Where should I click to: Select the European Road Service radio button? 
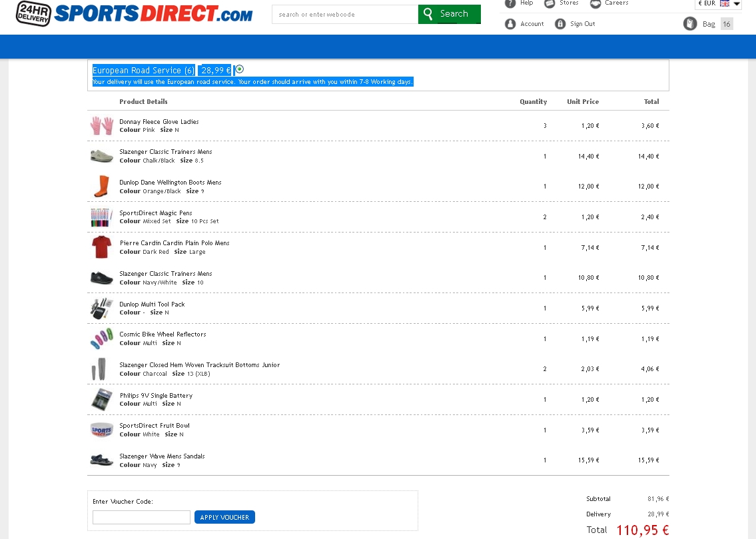coord(239,69)
